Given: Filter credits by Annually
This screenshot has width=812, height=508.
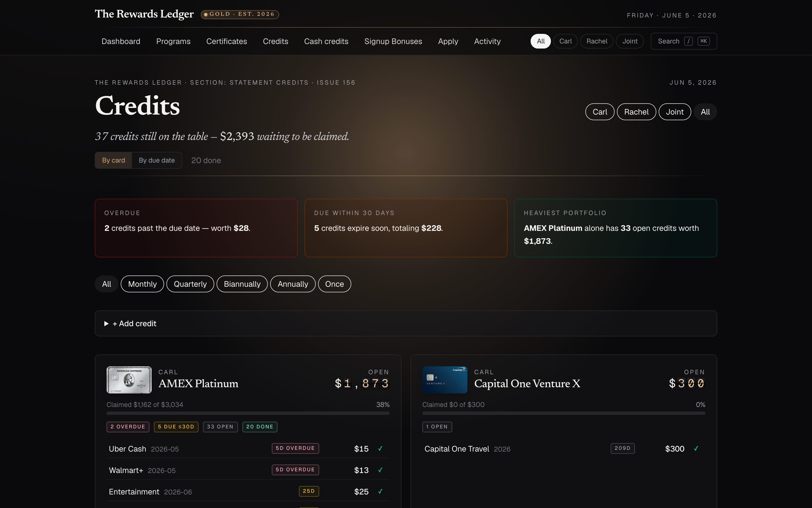Looking at the screenshot, I should point(293,284).
